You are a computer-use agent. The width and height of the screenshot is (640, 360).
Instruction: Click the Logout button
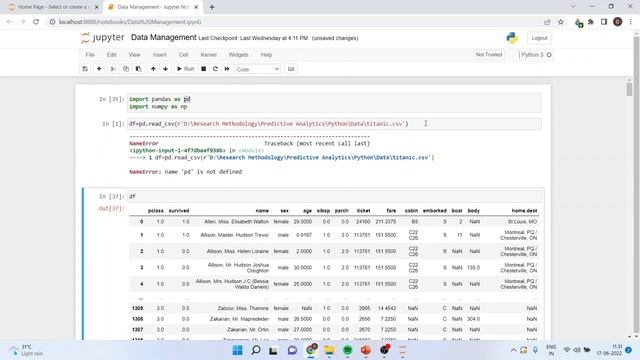point(539,38)
